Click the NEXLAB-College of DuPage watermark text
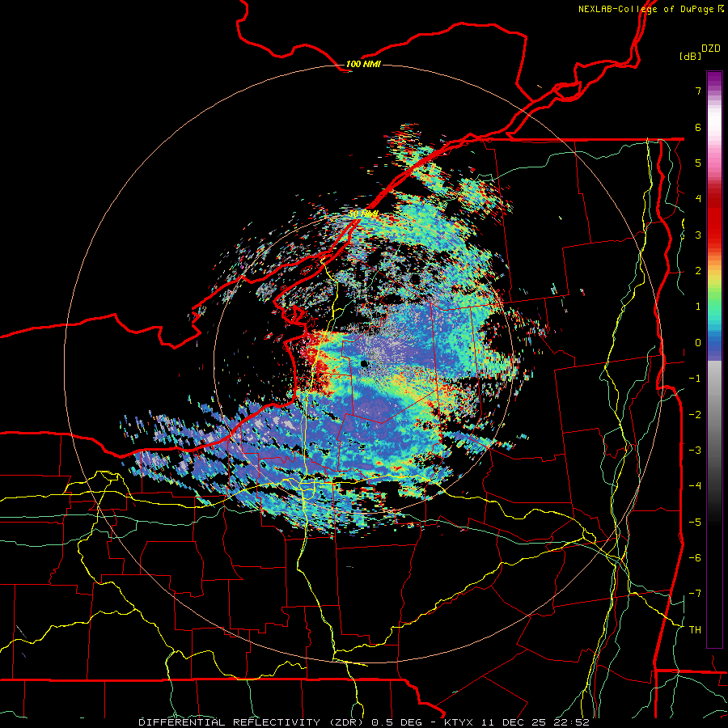Viewport: 728px width, 728px height. click(x=651, y=9)
